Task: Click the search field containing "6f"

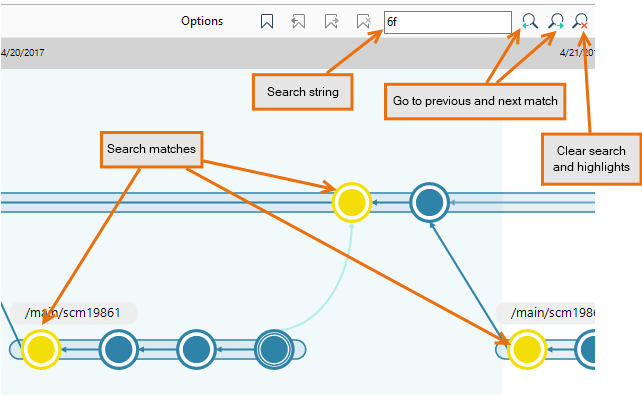Action: pyautogui.click(x=448, y=22)
